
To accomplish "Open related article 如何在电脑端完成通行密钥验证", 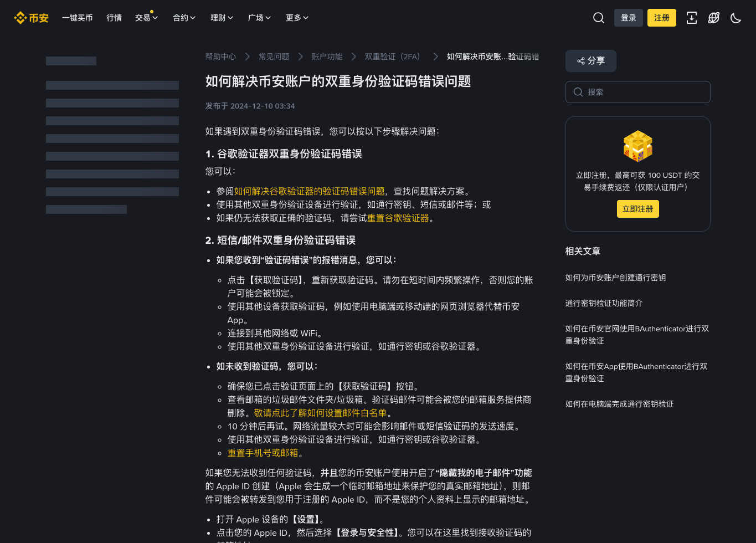I will pyautogui.click(x=620, y=404).
